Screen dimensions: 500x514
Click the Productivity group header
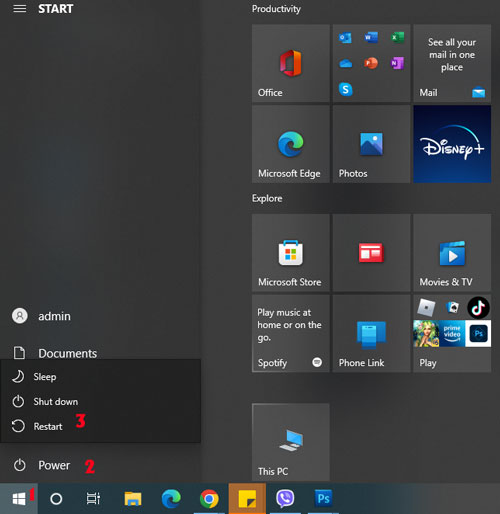tap(276, 9)
